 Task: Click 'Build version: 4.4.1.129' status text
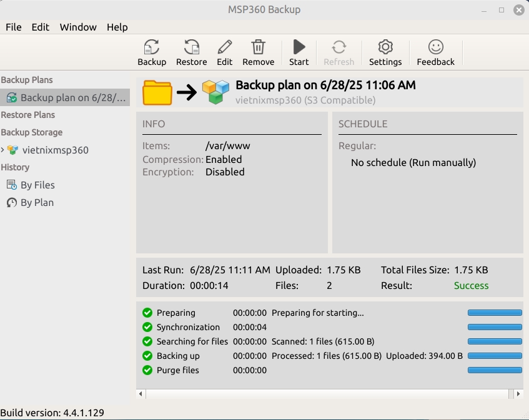52,413
